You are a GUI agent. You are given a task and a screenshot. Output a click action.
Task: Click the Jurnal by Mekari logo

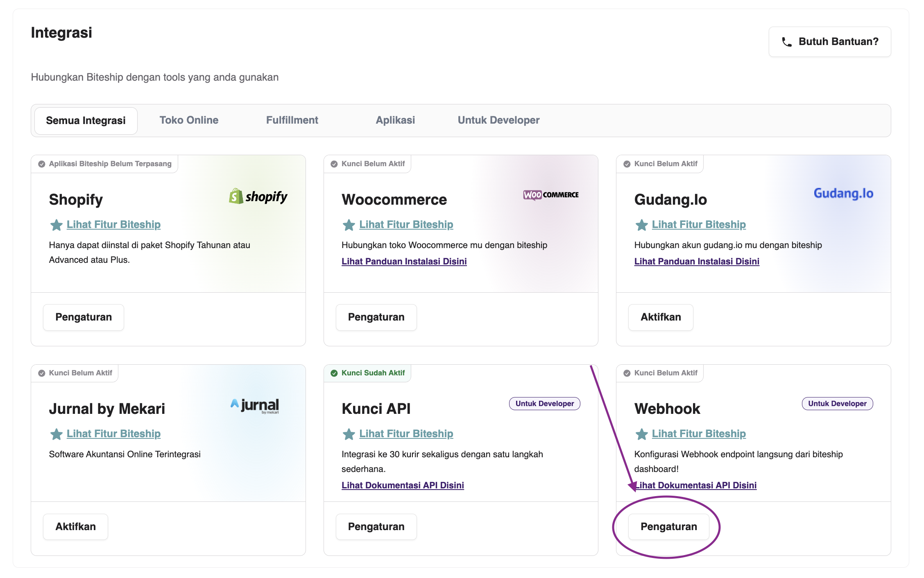tap(255, 406)
